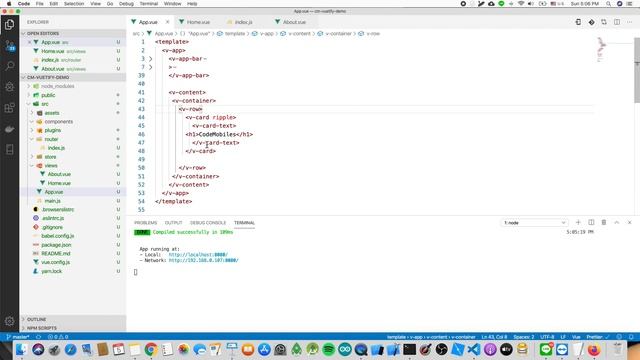
Task: Open the master branch indicator
Action: (x=18, y=337)
